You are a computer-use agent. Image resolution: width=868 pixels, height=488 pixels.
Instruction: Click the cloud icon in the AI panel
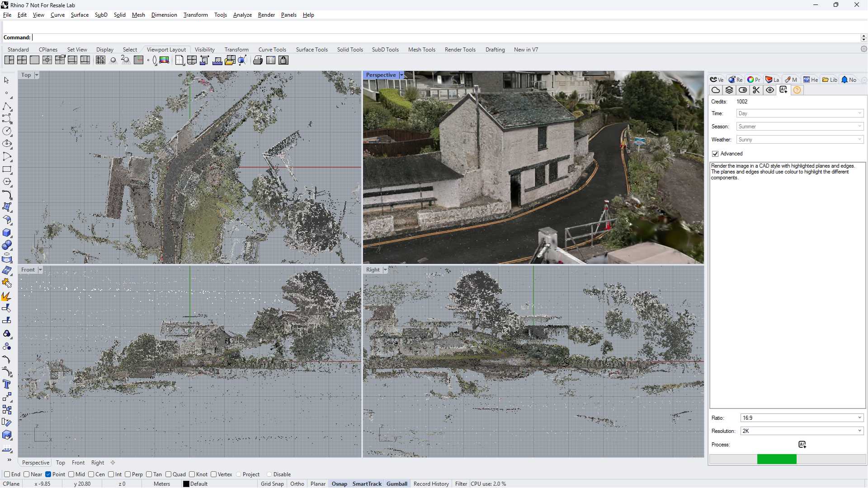(716, 90)
